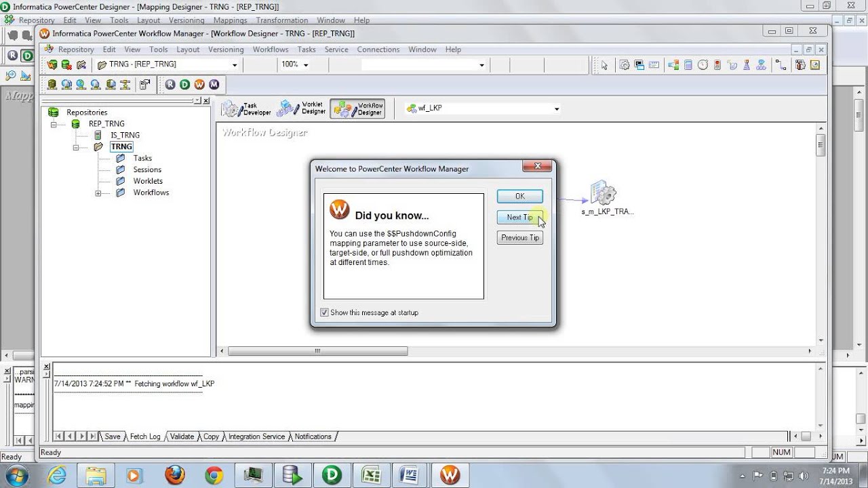Select the Workflow Designer tool
This screenshot has height=488, width=868.
tap(357, 109)
